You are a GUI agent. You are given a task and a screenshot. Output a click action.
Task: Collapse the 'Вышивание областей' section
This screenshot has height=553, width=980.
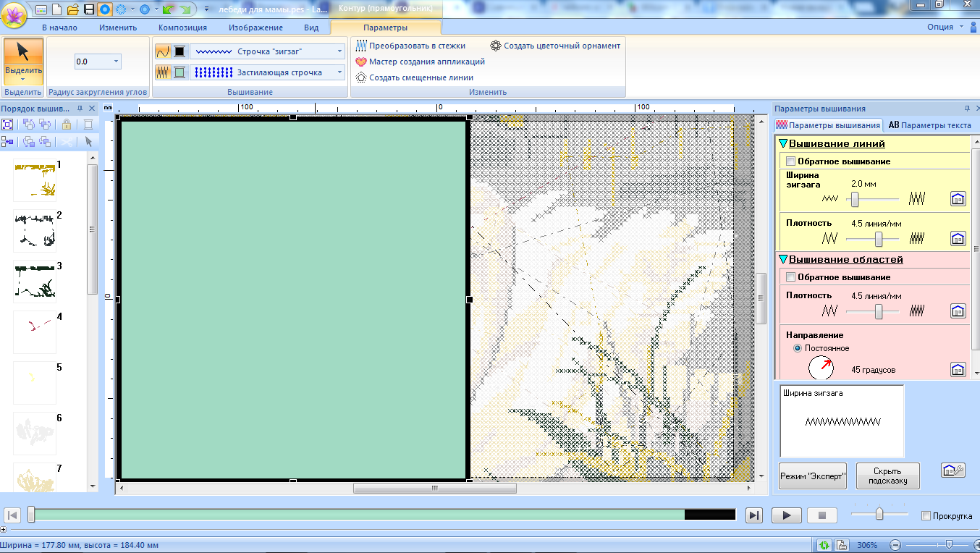click(x=782, y=259)
